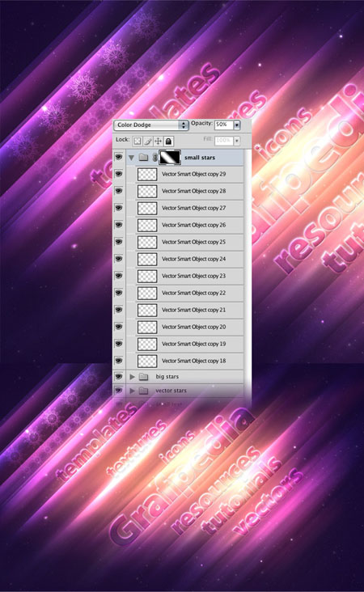
Task: Toggle Lock transparent pixels icon
Action: click(138, 141)
